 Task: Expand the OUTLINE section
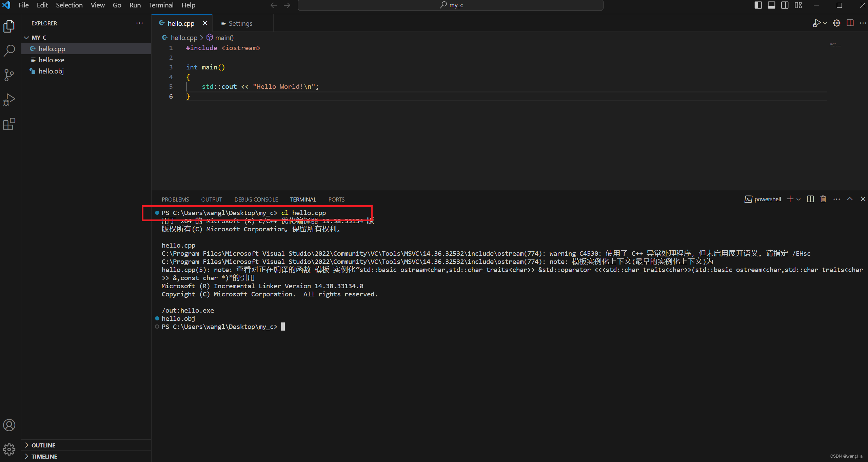coord(86,445)
